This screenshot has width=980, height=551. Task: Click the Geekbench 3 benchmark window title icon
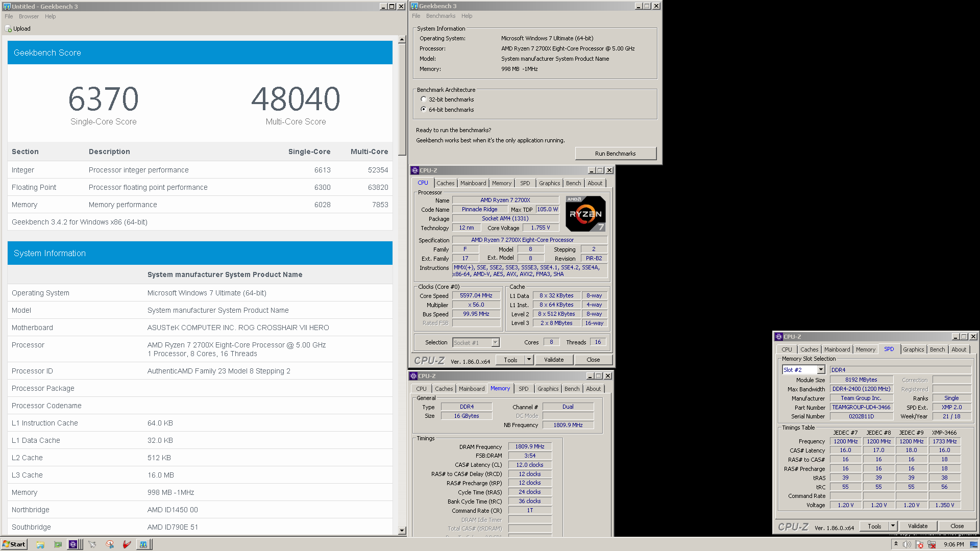pyautogui.click(x=414, y=6)
